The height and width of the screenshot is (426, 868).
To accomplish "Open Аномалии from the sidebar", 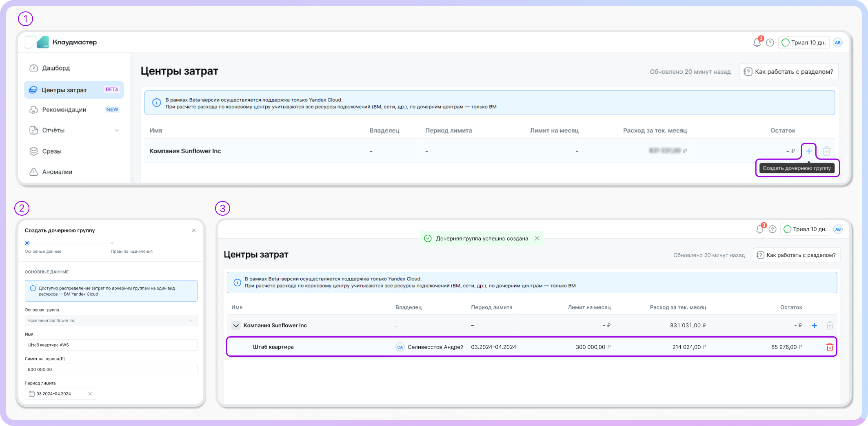I will pos(57,172).
